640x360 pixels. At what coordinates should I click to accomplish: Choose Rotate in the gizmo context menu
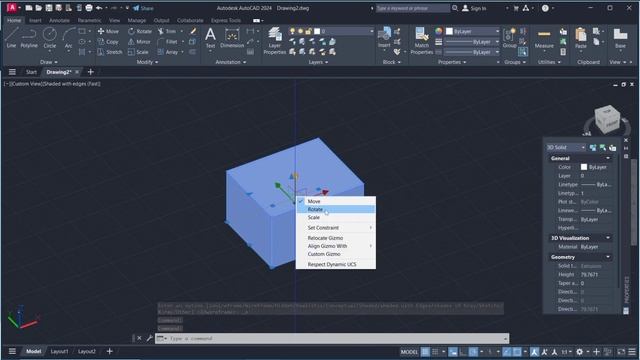coord(336,209)
